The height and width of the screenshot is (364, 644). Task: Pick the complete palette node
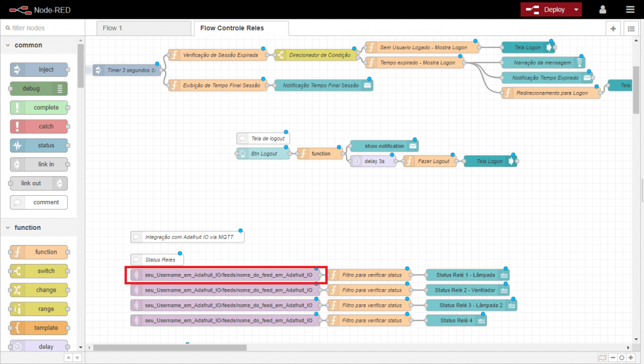click(x=39, y=107)
